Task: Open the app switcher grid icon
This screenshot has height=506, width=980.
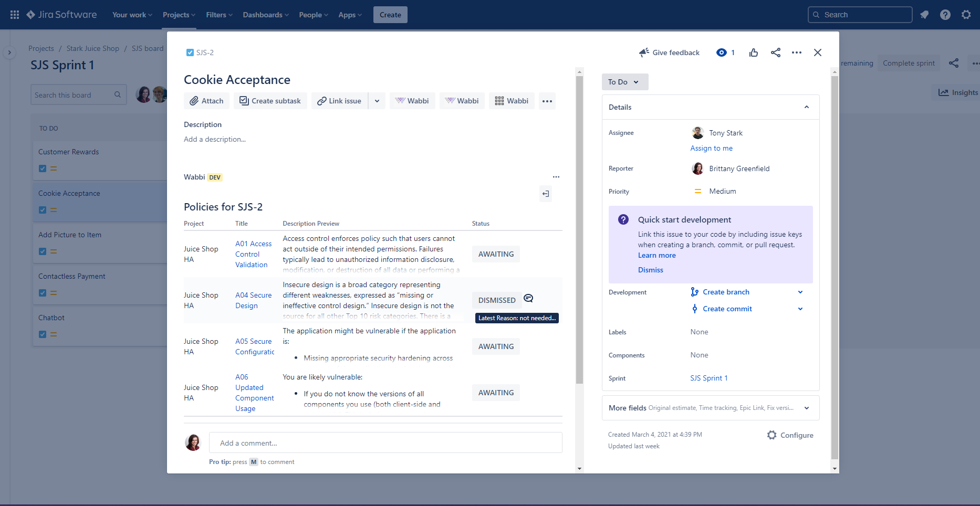Action: click(x=15, y=15)
